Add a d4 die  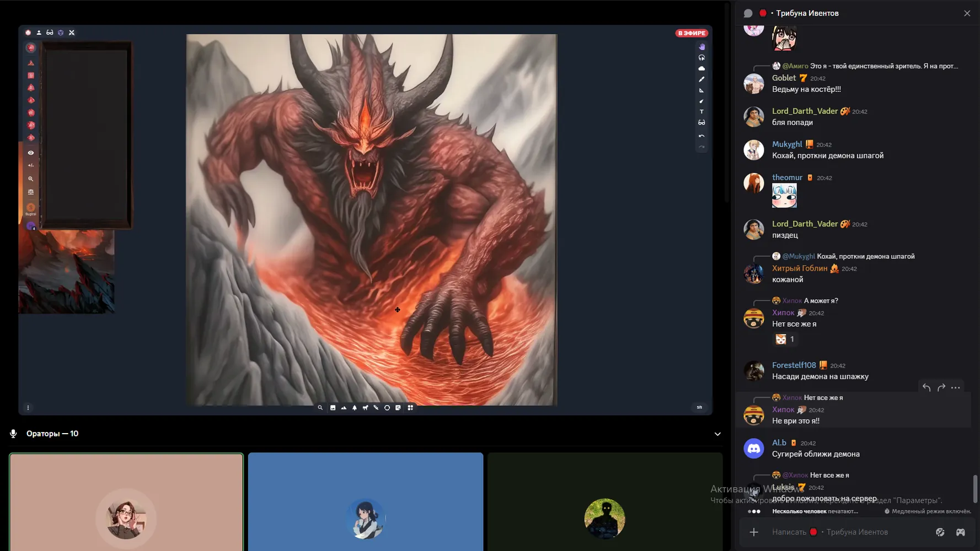coord(31,63)
